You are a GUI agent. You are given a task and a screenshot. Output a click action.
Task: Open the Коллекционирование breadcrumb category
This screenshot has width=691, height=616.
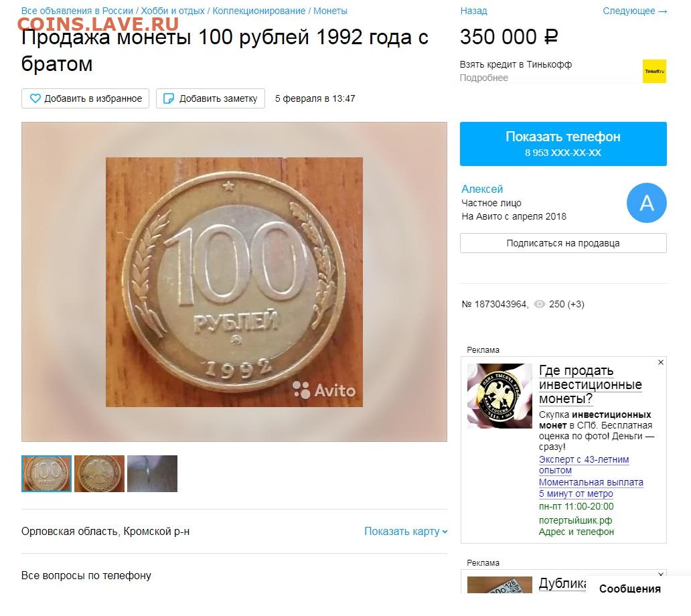pos(258,11)
